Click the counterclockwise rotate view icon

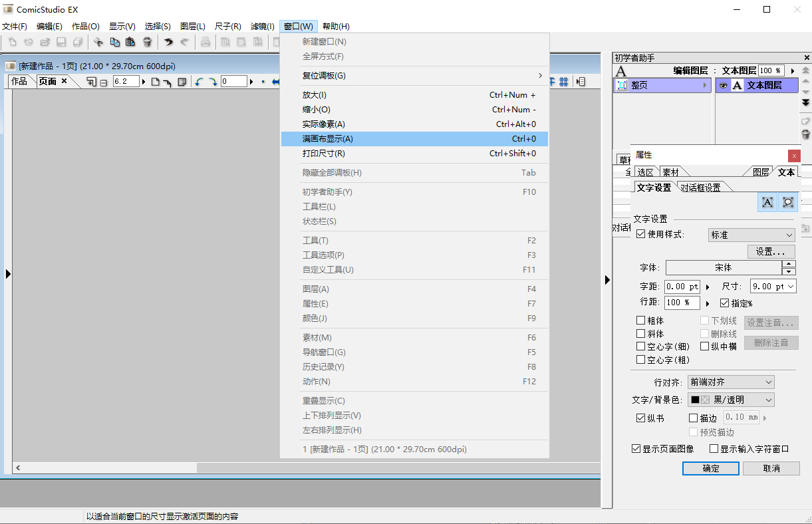(198, 81)
